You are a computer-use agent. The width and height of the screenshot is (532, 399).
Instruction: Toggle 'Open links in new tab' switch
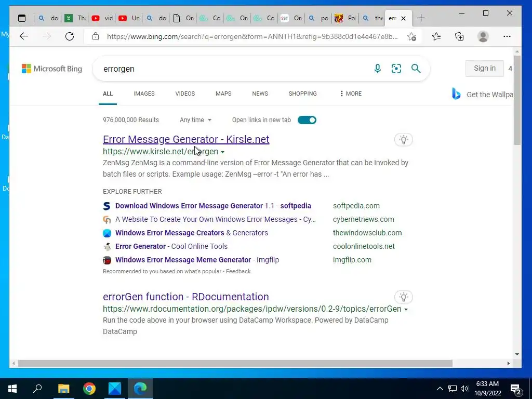click(x=307, y=120)
